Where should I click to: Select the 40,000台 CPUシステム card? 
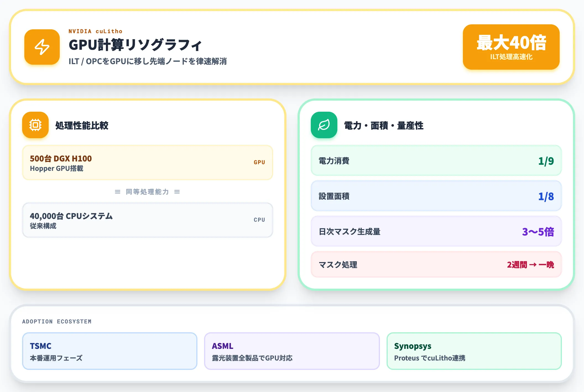148,220
